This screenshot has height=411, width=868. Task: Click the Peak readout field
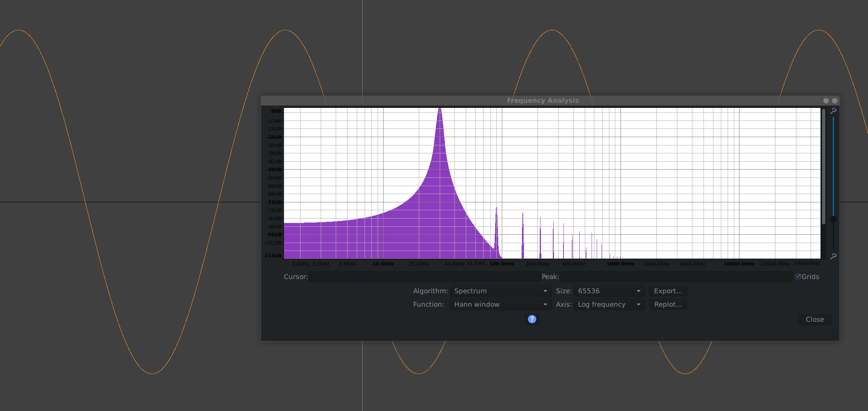click(676, 277)
